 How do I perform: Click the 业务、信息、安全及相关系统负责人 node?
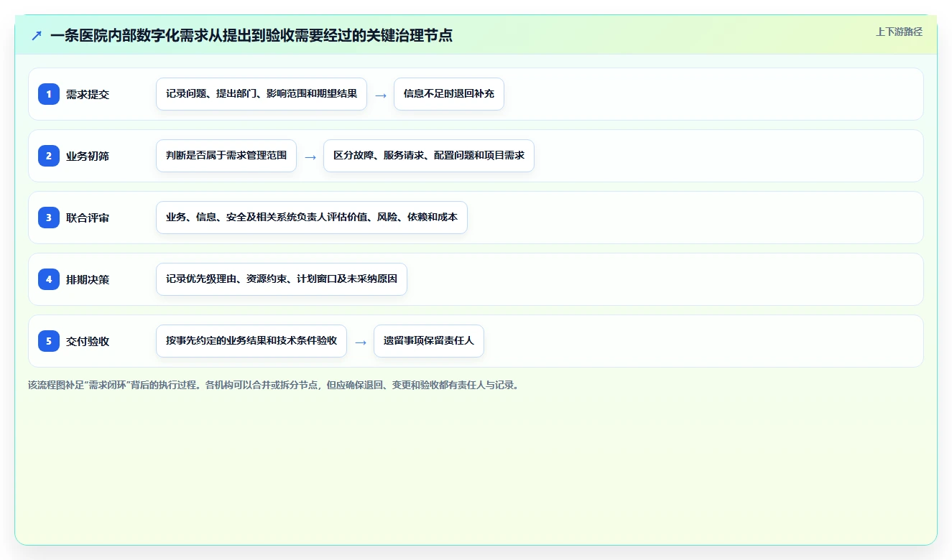[312, 218]
